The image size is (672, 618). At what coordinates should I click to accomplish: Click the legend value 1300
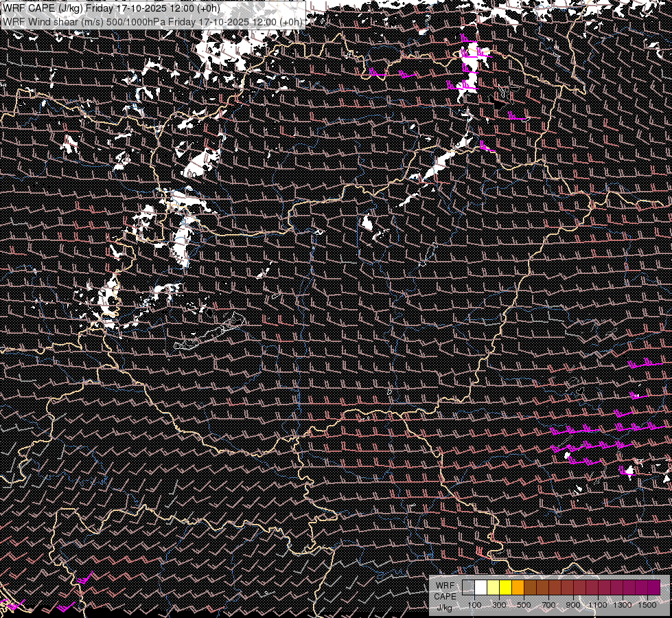pos(623,605)
